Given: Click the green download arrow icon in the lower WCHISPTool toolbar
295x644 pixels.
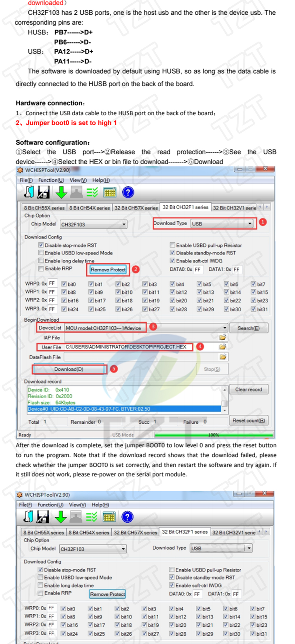Looking at the screenshot, I should click(60, 517).
